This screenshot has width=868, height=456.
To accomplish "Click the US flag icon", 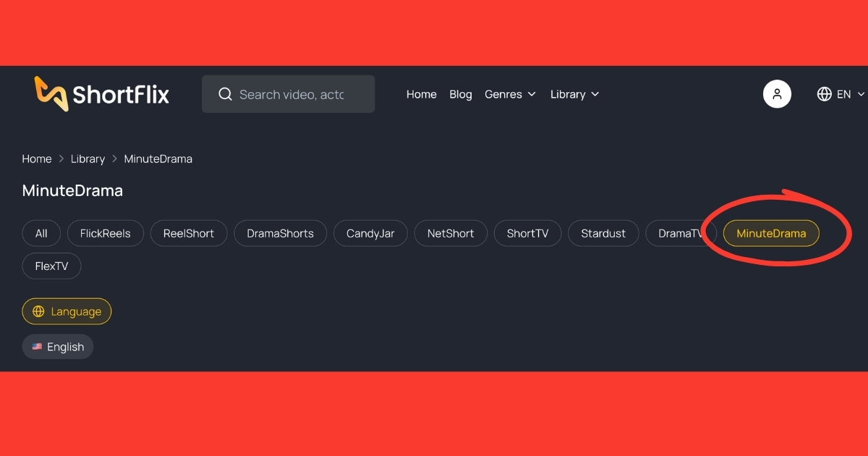I will click(x=37, y=347).
